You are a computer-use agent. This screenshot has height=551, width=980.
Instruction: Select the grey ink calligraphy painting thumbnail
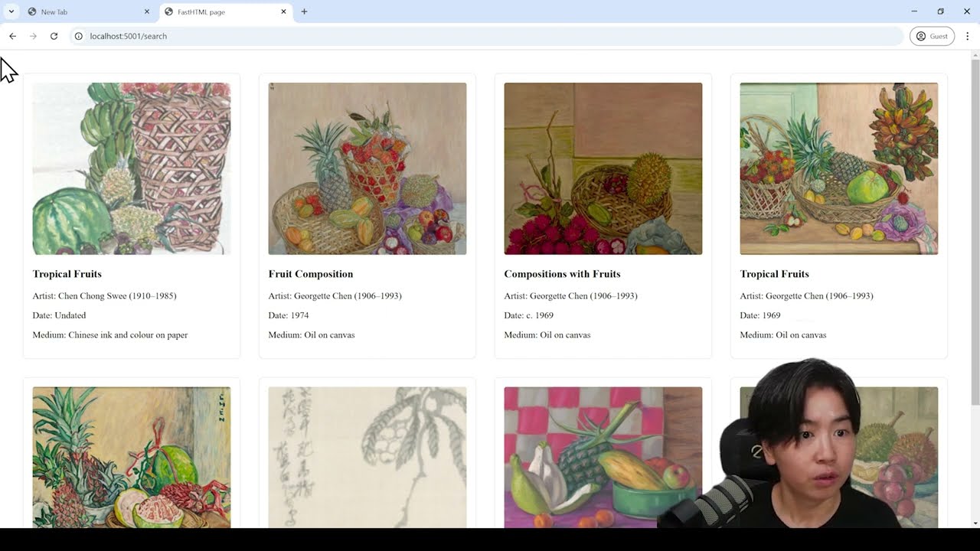click(x=367, y=457)
